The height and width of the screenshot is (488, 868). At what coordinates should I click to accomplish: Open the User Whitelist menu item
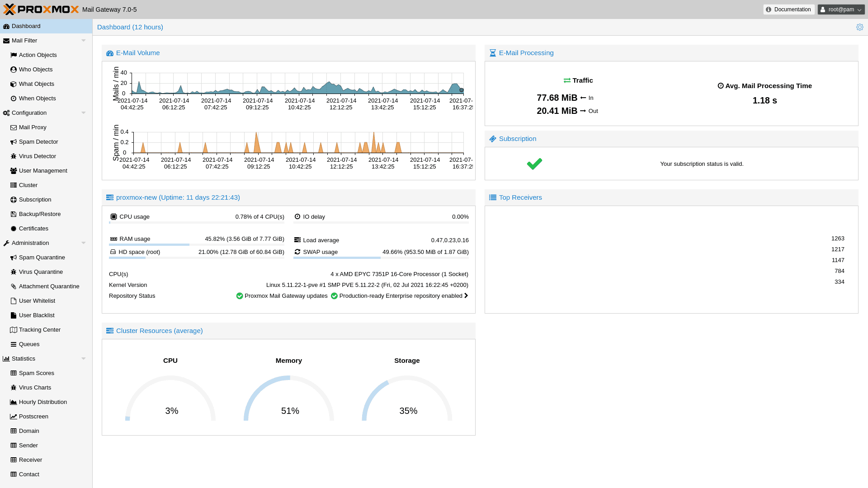37,301
